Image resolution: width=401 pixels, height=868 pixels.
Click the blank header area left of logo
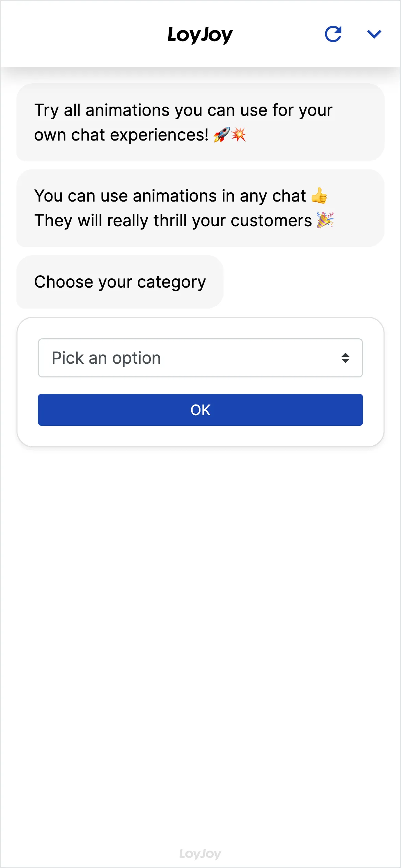click(x=82, y=34)
